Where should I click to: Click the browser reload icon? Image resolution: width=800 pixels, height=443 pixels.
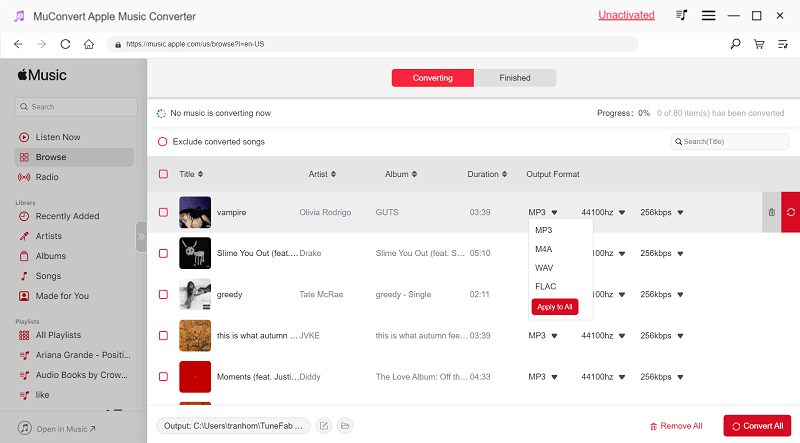click(65, 44)
